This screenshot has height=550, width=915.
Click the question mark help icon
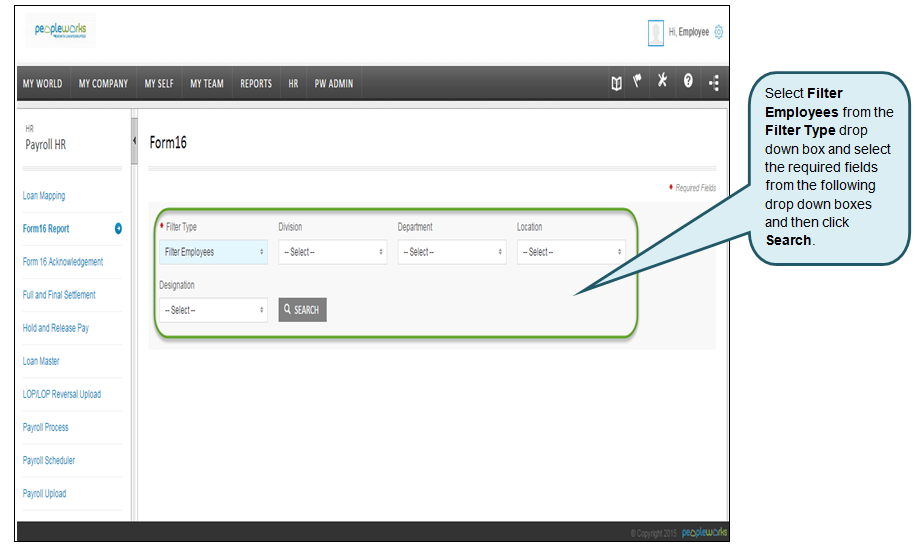(688, 83)
